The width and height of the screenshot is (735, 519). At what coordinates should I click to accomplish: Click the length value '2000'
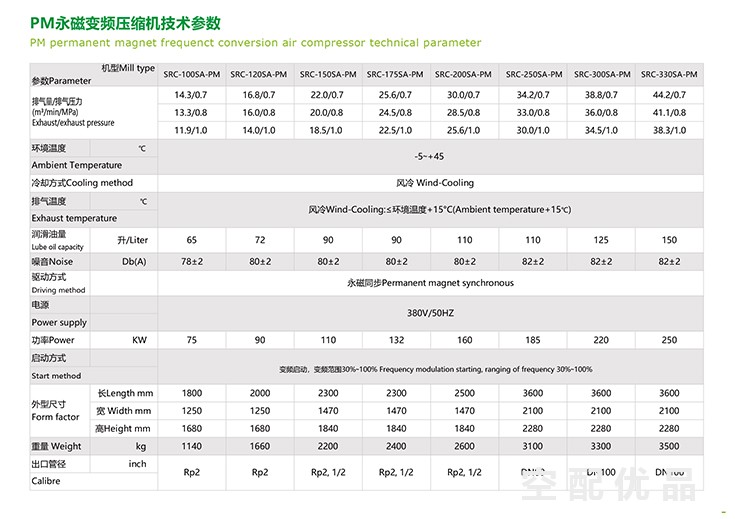pos(260,393)
